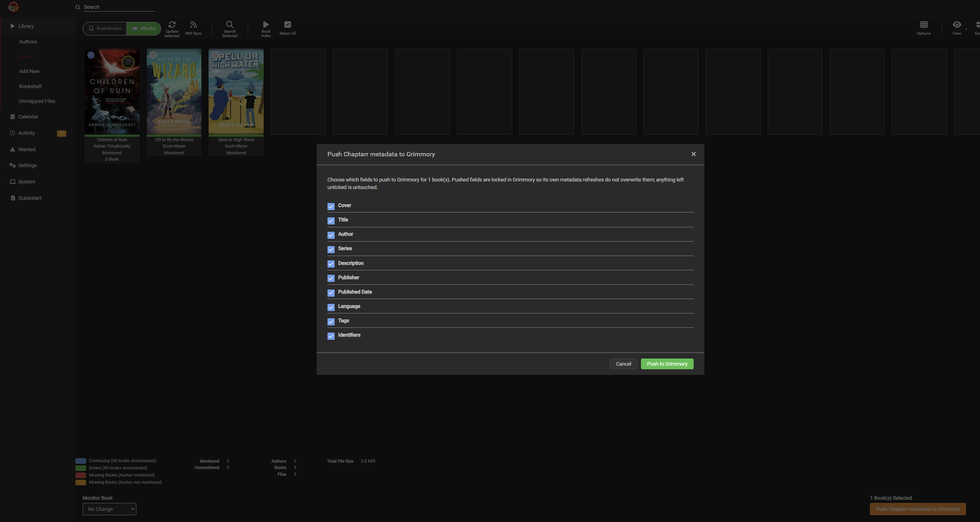Close the Push metadata dialog with X
This screenshot has width=980, height=522.
point(693,154)
